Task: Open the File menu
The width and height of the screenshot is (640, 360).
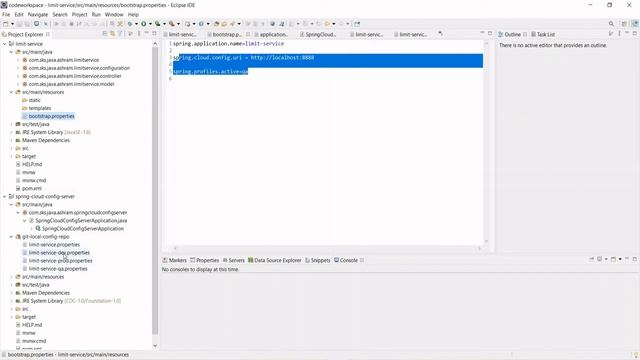Action: (x=6, y=14)
